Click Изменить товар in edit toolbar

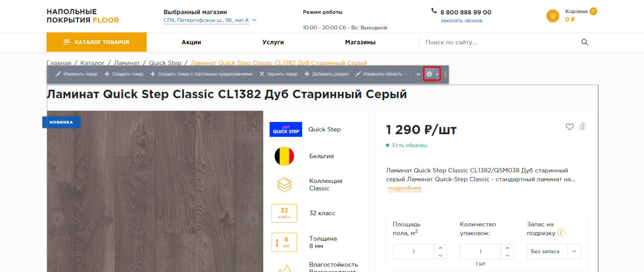pos(77,74)
